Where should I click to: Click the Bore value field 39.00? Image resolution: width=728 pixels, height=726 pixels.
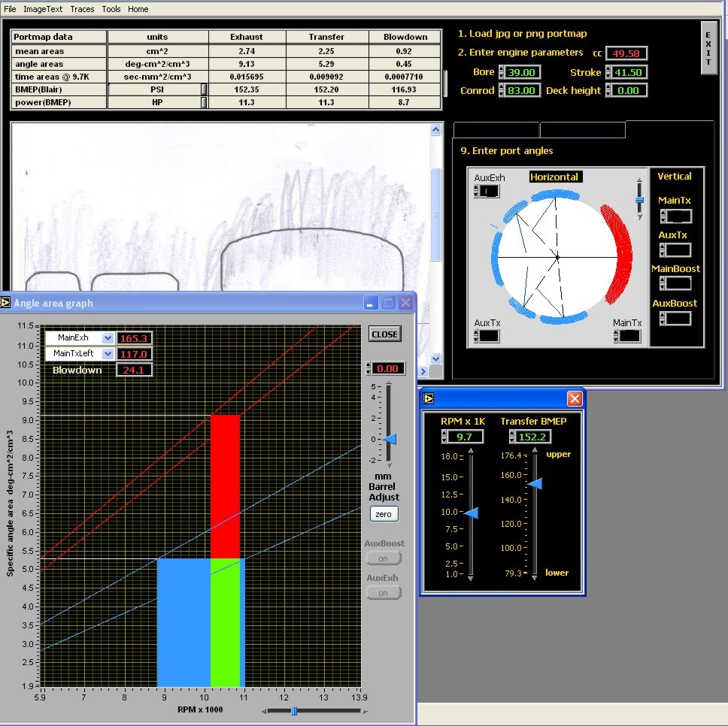[x=522, y=72]
